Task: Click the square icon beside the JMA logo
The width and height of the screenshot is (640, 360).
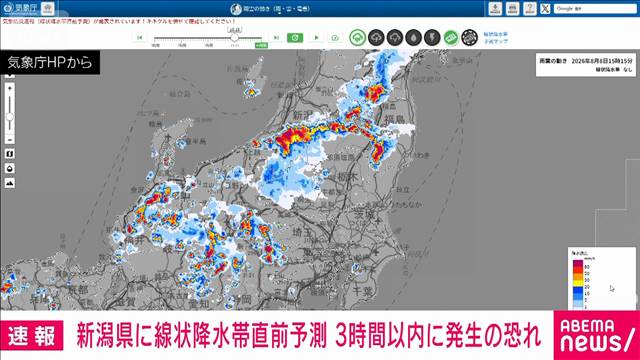Action: (x=48, y=8)
